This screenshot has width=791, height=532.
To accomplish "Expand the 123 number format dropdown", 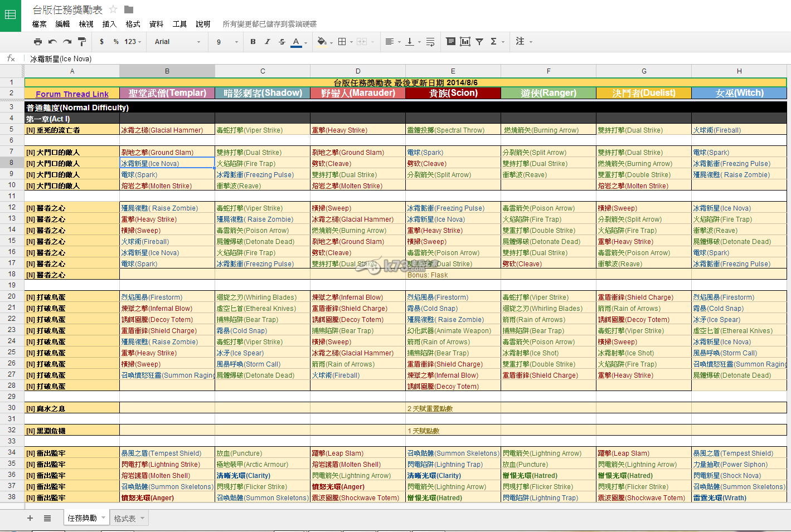I will 133,42.
